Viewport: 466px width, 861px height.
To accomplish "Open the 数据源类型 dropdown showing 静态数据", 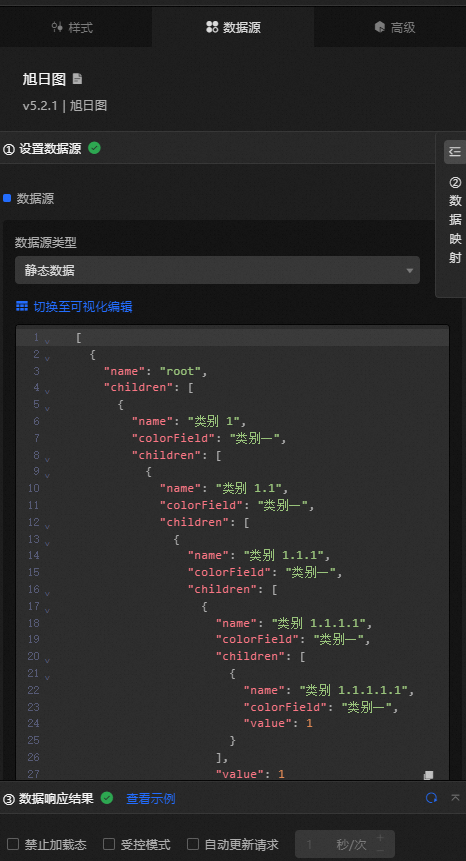I will [x=217, y=270].
